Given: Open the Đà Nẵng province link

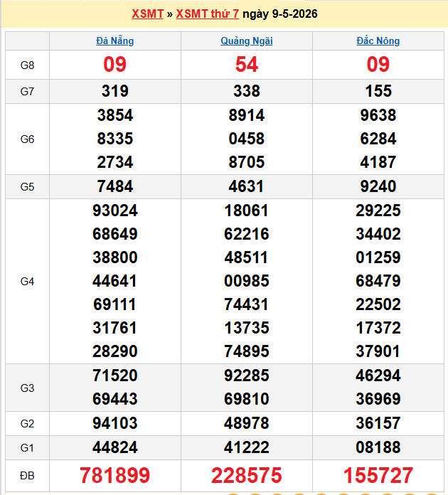Looking at the screenshot, I should click(115, 41).
